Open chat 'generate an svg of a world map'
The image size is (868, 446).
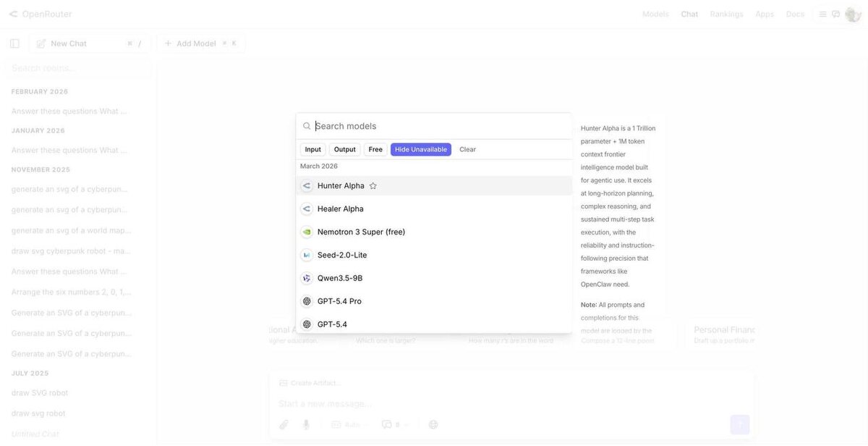point(71,231)
